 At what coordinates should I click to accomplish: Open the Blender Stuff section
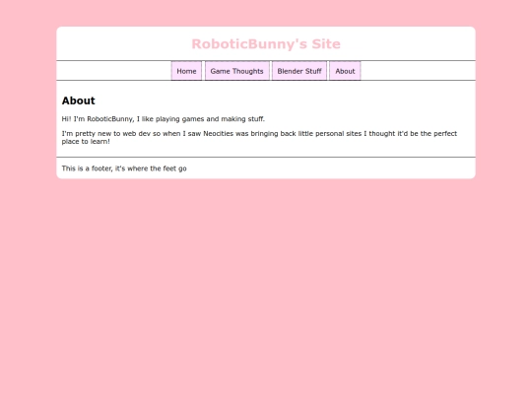pyautogui.click(x=299, y=71)
